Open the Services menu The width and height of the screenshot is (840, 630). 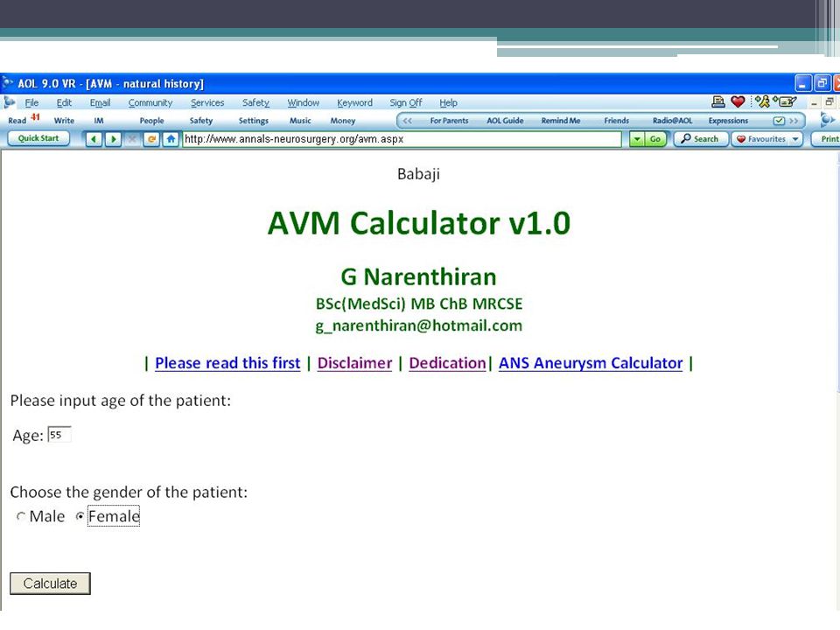pos(207,102)
